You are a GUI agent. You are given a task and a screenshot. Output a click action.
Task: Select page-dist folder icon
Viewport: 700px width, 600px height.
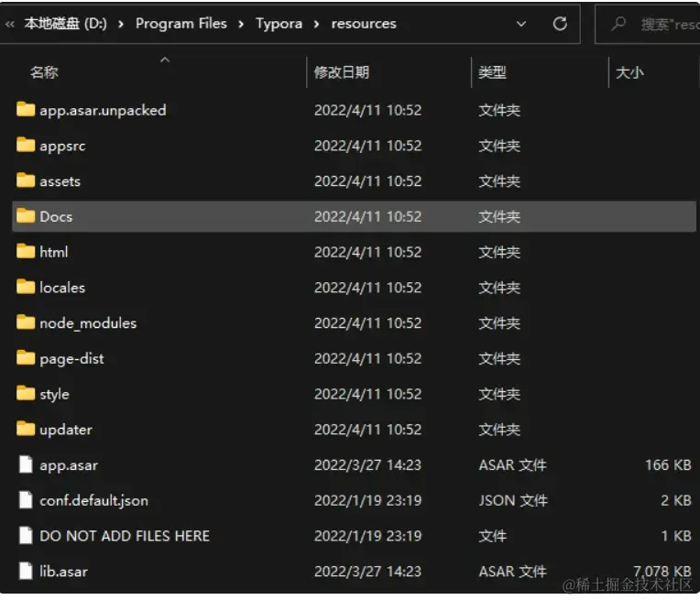point(26,357)
